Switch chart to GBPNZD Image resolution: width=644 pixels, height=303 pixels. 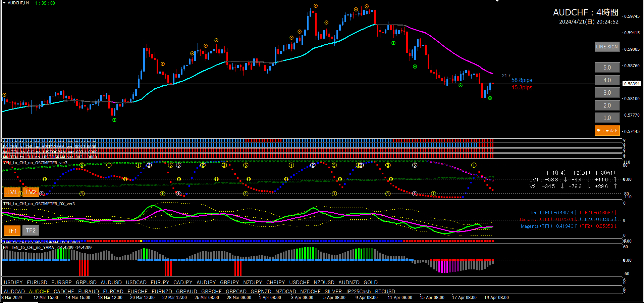(x=261, y=292)
